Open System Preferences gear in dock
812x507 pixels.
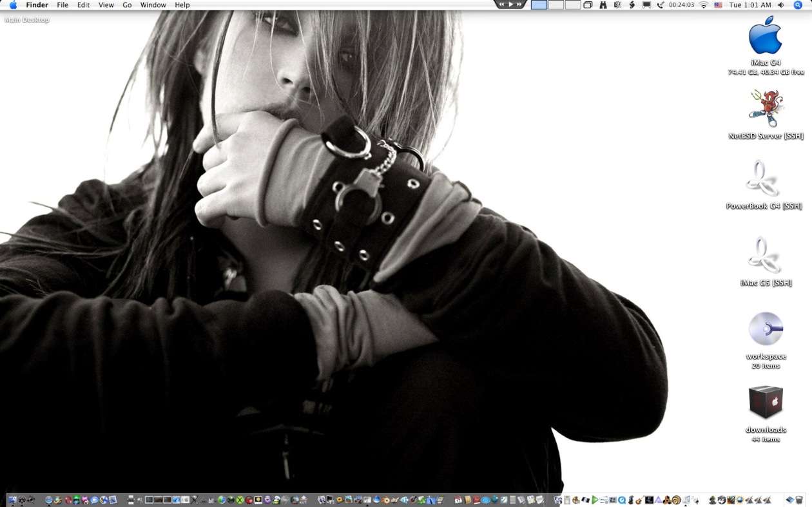22,499
